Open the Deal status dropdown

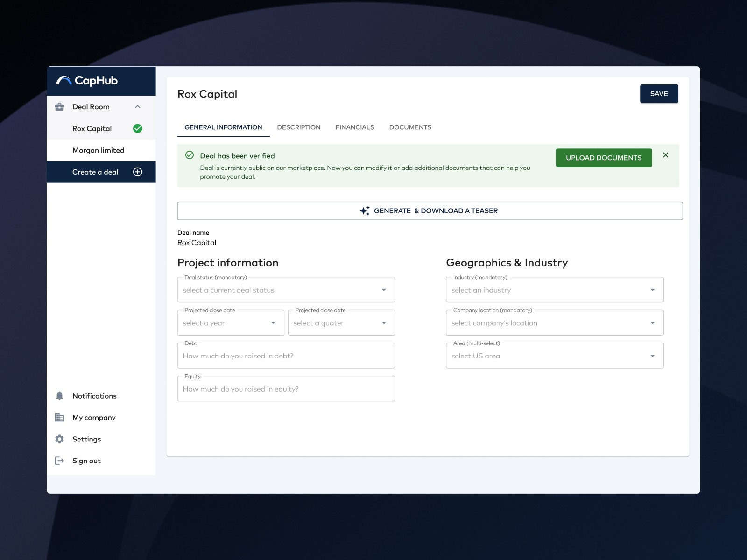286,290
